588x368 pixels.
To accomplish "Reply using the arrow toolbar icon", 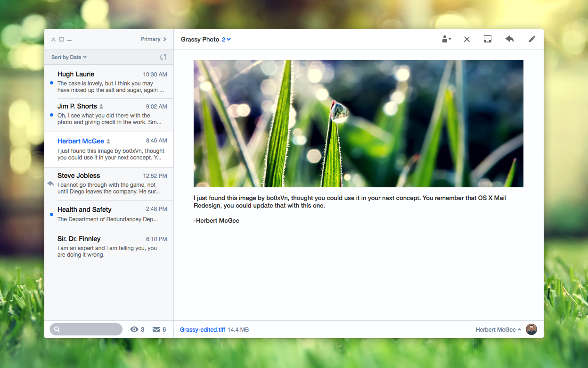I will click(x=509, y=39).
